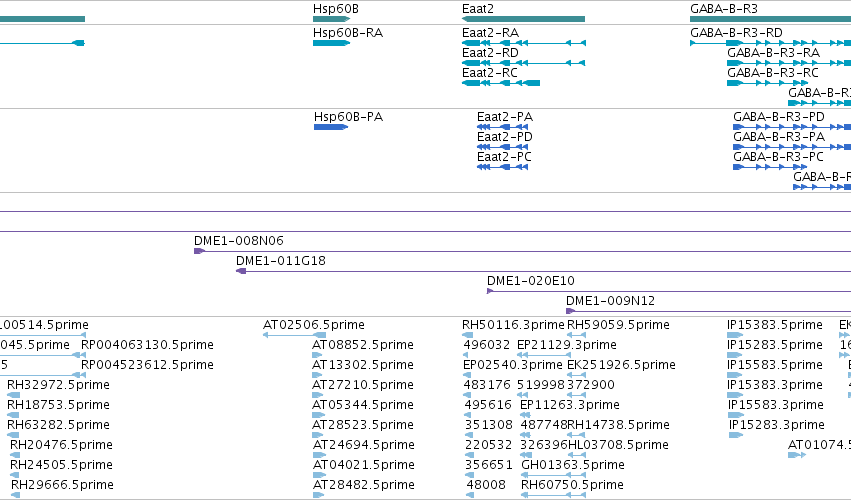Click the GABA-B-R3-RA transcript label
Viewport: 851px width, 500px height.
[773, 53]
